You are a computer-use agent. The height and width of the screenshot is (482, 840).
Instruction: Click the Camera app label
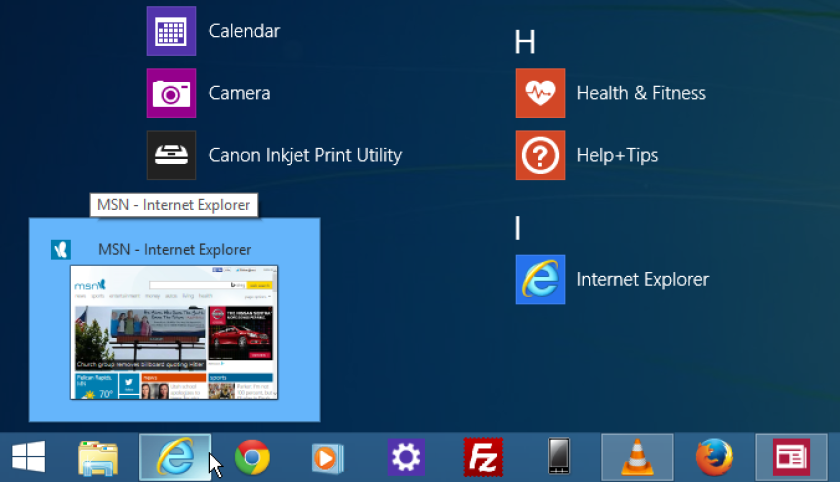pos(239,93)
